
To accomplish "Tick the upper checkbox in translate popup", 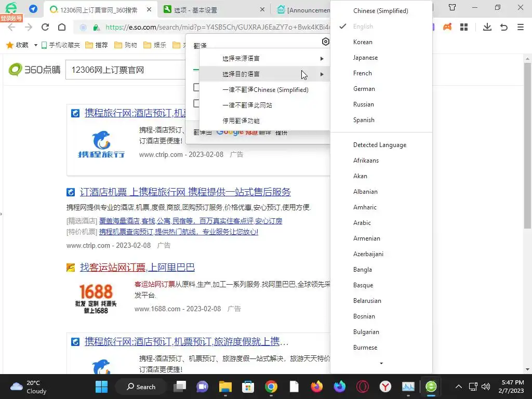I will pyautogui.click(x=196, y=87).
